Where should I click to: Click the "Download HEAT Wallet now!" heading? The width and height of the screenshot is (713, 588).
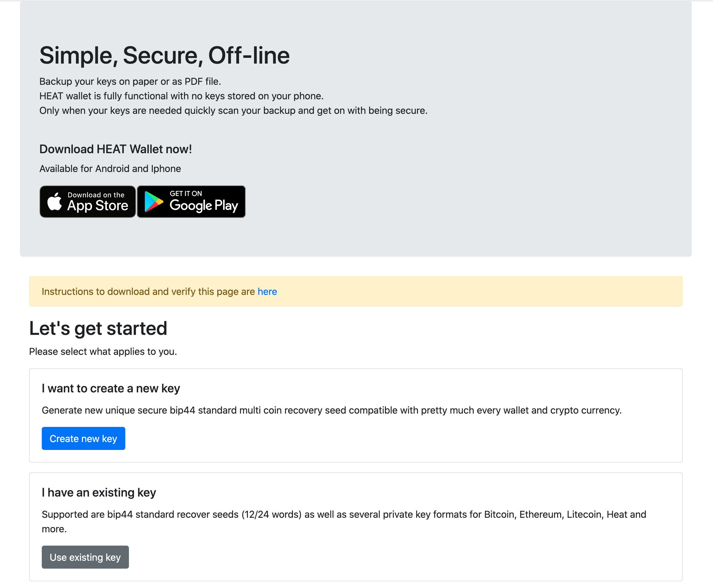point(115,149)
